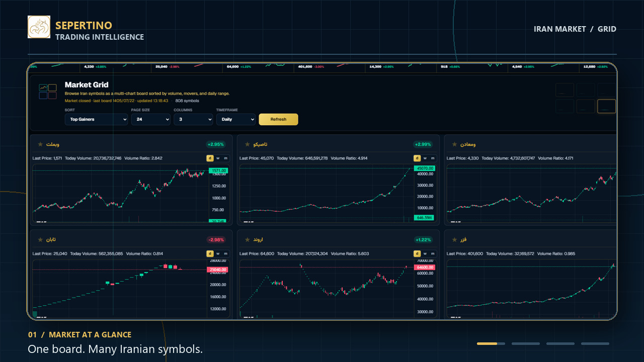644x362 pixels.
Task: Expand the Page Size dropdown set to 24
Action: pos(151,119)
